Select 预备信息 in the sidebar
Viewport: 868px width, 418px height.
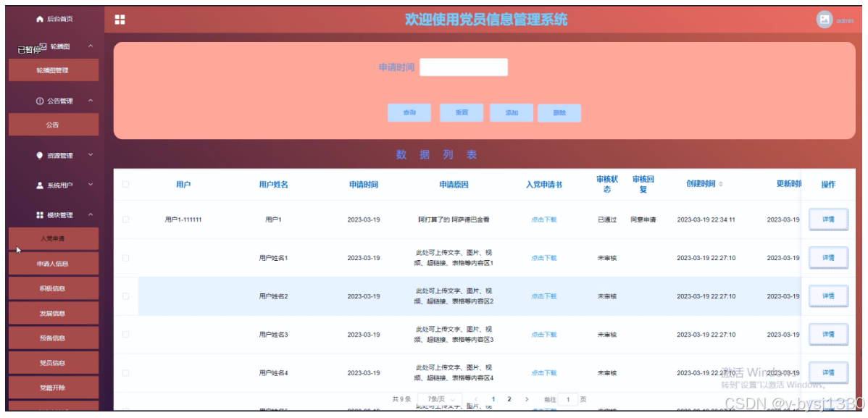click(53, 338)
